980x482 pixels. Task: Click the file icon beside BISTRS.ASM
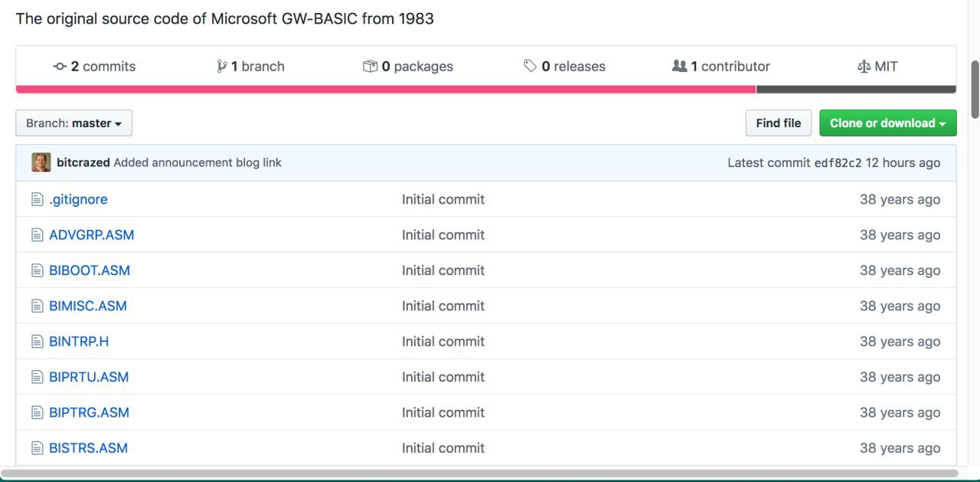coord(38,448)
